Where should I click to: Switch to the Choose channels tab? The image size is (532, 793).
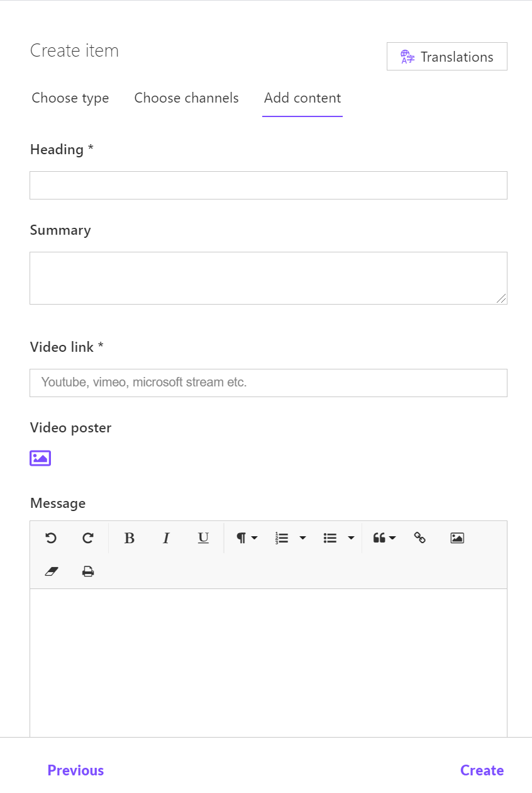click(x=186, y=98)
